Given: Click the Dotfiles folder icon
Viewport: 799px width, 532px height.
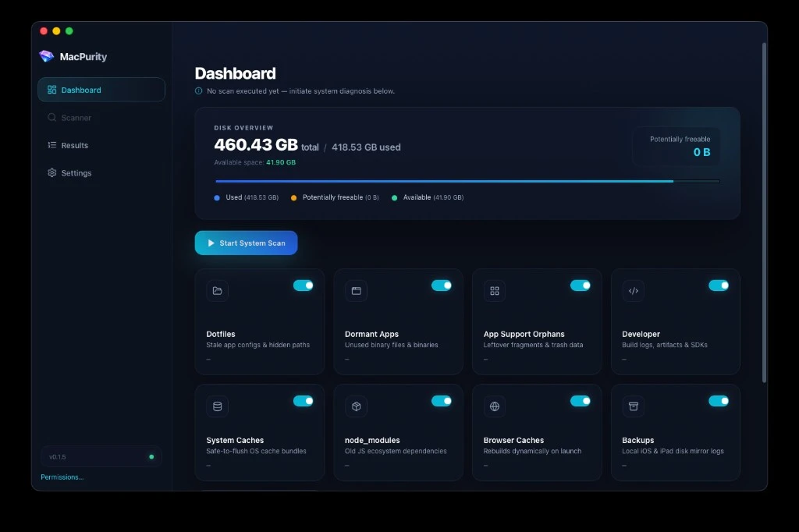Looking at the screenshot, I should coord(218,290).
